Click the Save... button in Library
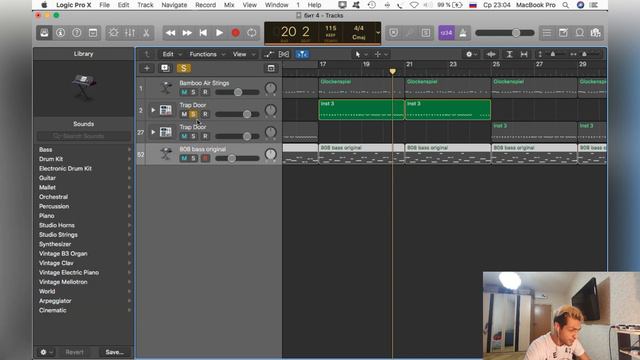640x360 pixels. (114, 352)
